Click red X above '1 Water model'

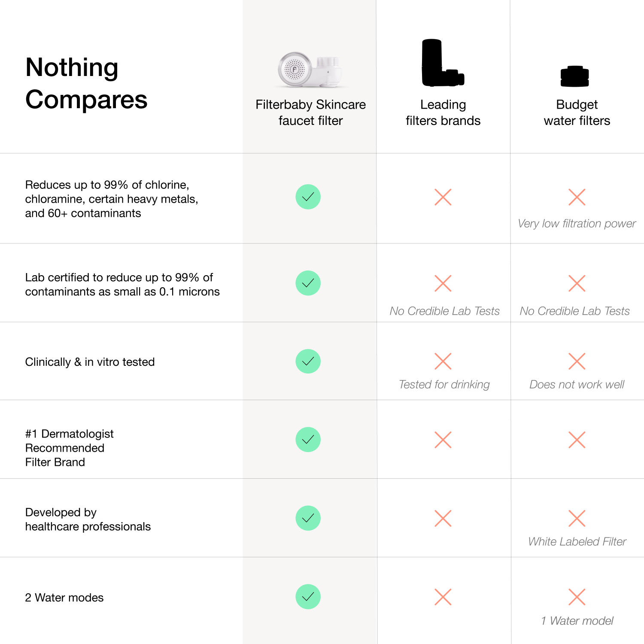(577, 597)
